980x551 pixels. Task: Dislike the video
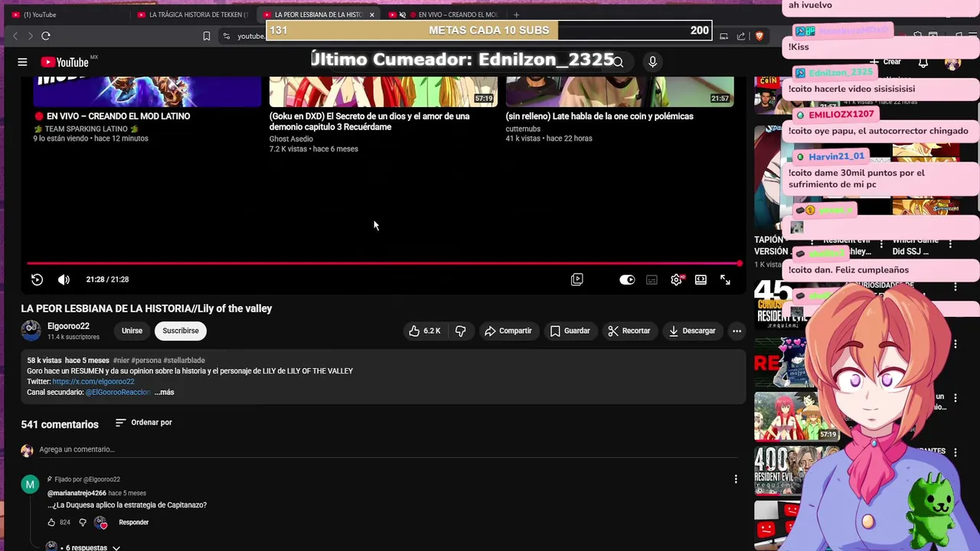coord(461,331)
